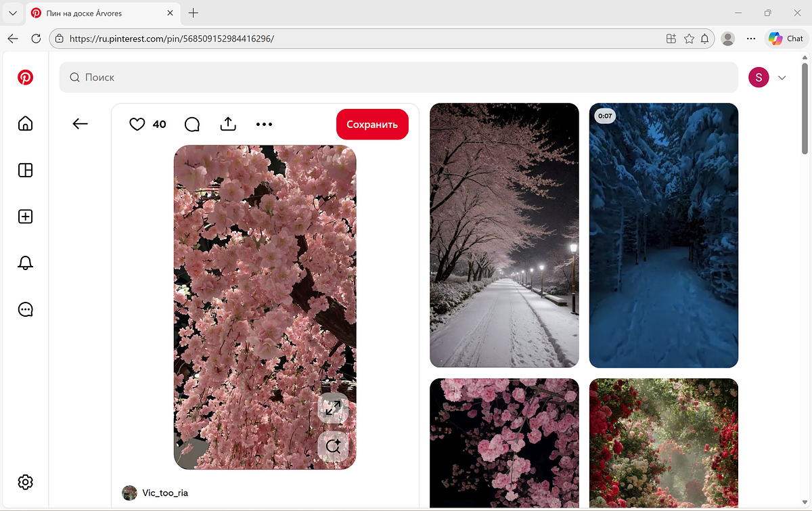
Task: Click the create pin plus icon
Action: click(25, 217)
